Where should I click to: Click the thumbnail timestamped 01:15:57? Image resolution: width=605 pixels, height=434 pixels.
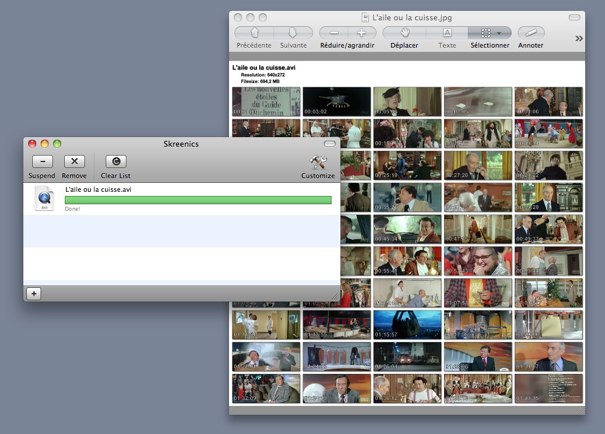pos(407,325)
